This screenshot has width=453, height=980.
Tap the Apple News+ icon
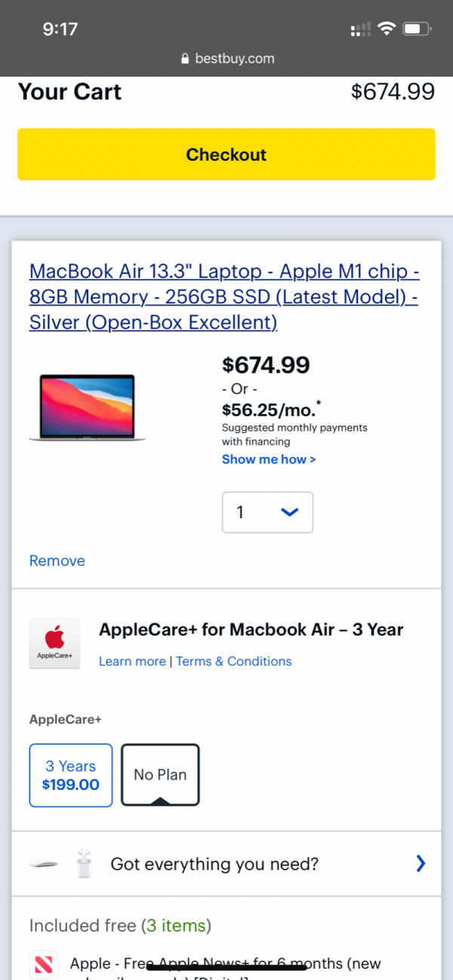[x=42, y=965]
